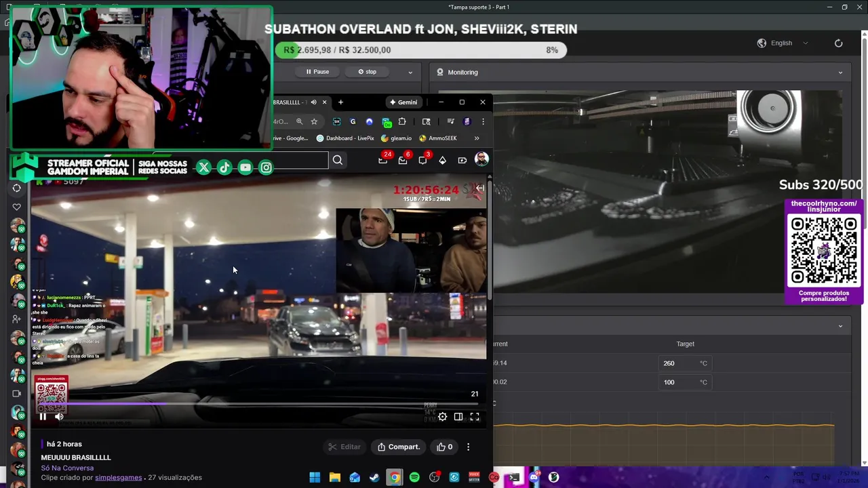Collapse the Monitoring panel chevron

pyautogui.click(x=840, y=73)
